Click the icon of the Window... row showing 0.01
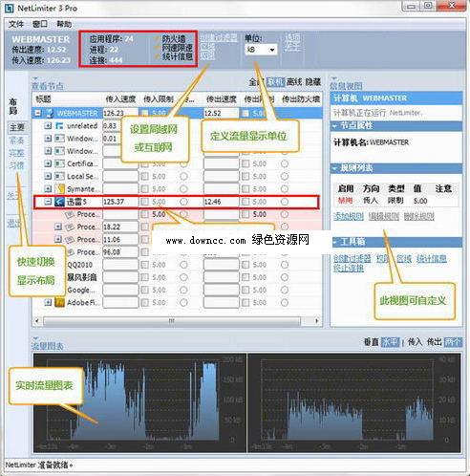Image resolution: width=470 pixels, height=476 pixels. (59, 139)
